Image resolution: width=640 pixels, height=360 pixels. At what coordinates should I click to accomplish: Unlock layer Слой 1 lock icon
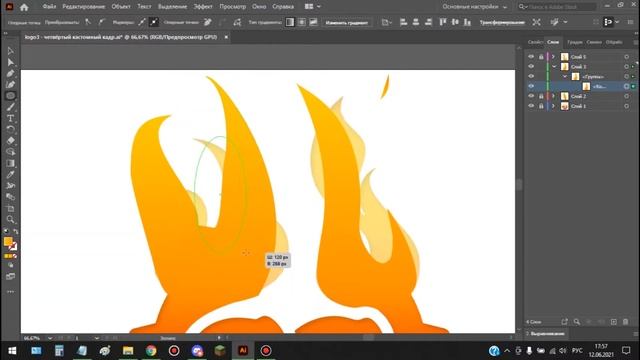coord(541,106)
